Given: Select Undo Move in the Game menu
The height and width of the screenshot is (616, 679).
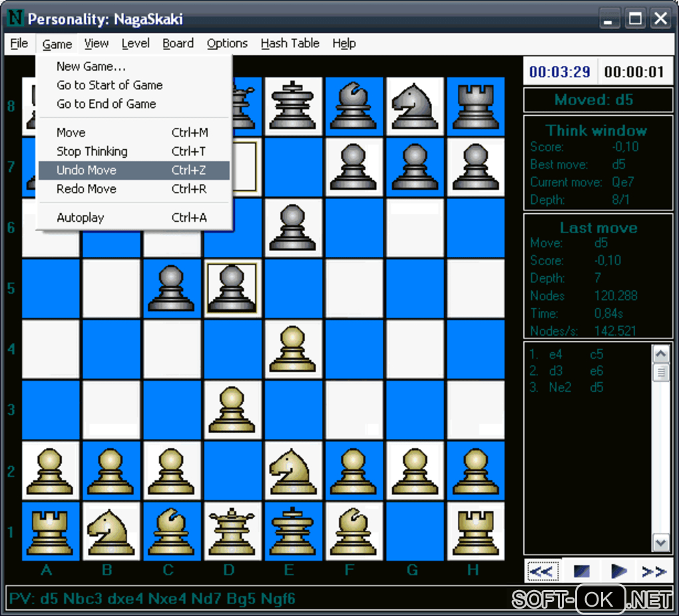Looking at the screenshot, I should [134, 170].
